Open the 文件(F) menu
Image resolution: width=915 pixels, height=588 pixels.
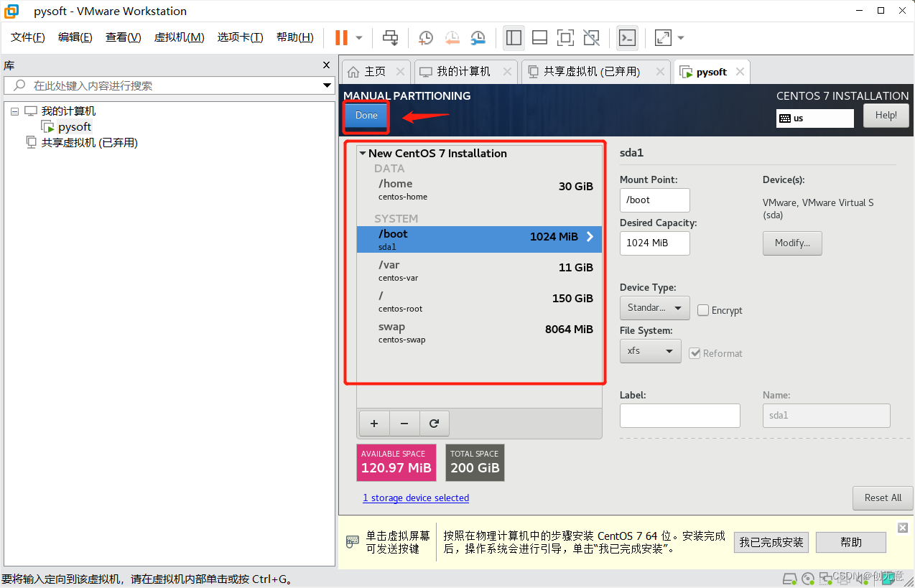coord(28,37)
